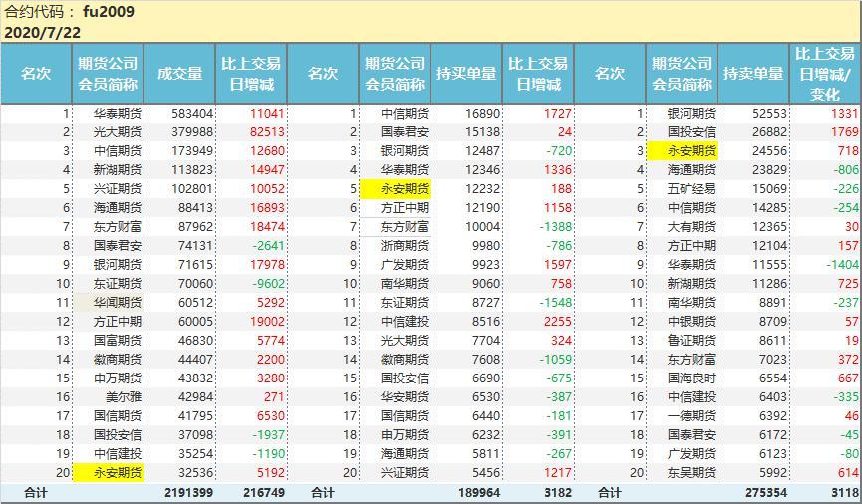The height and width of the screenshot is (504, 862).
Task: Click the total volume 2191399
Action: coord(188,493)
